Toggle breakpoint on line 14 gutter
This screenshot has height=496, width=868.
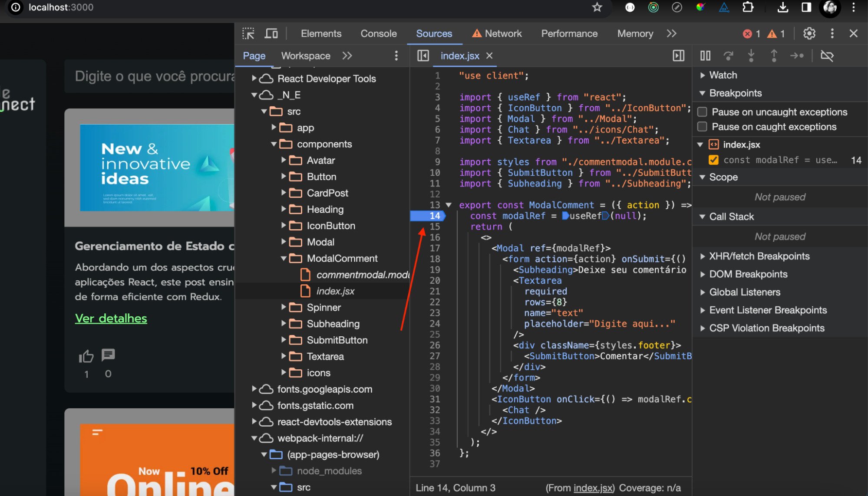(x=428, y=216)
